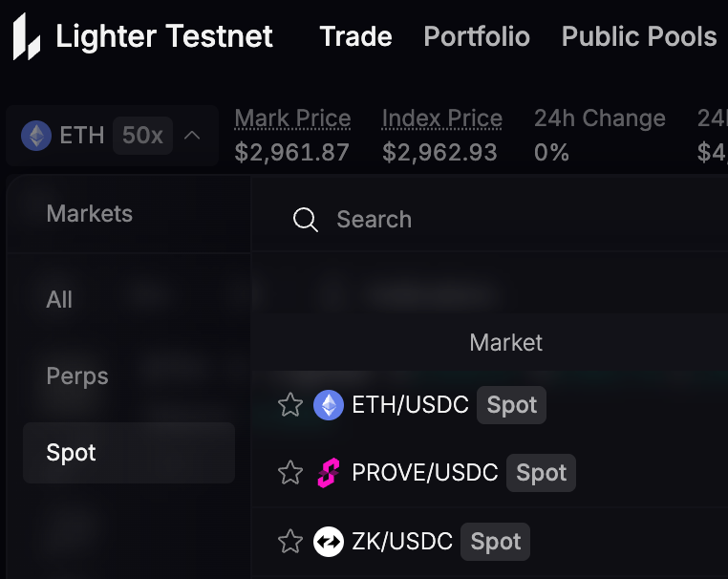The height and width of the screenshot is (579, 728).
Task: Toggle favorite star for PROVE/USDC
Action: (290, 473)
